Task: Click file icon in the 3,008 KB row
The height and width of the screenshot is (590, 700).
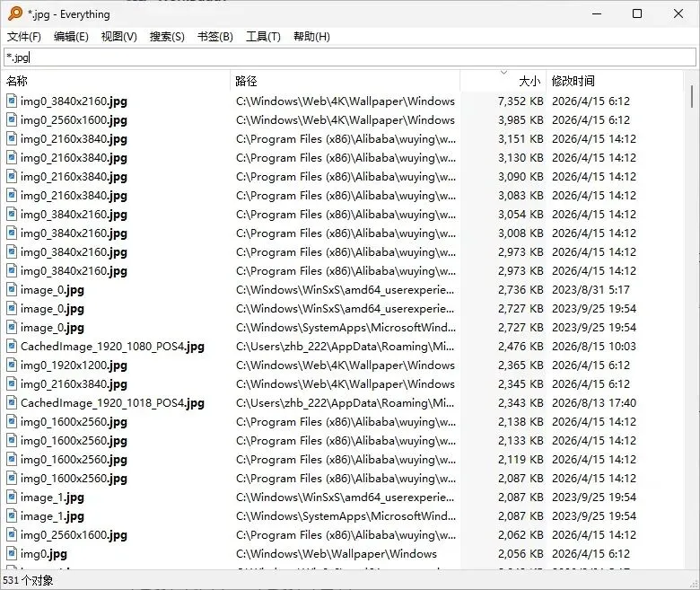Action: pyautogui.click(x=12, y=233)
